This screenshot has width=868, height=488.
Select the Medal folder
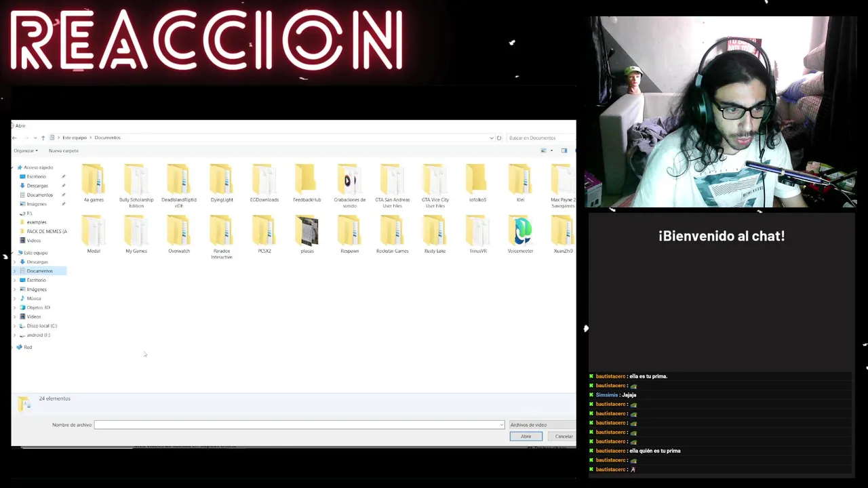pos(94,235)
